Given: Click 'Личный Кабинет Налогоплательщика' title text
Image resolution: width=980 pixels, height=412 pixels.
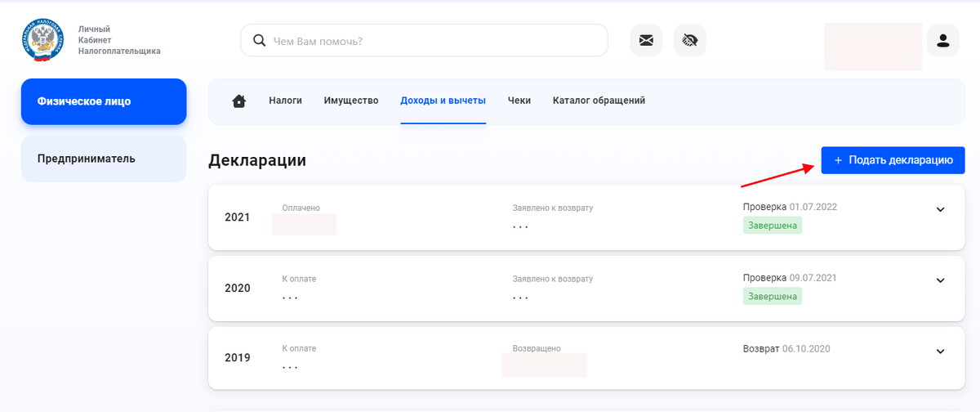Looking at the screenshot, I should tap(119, 39).
